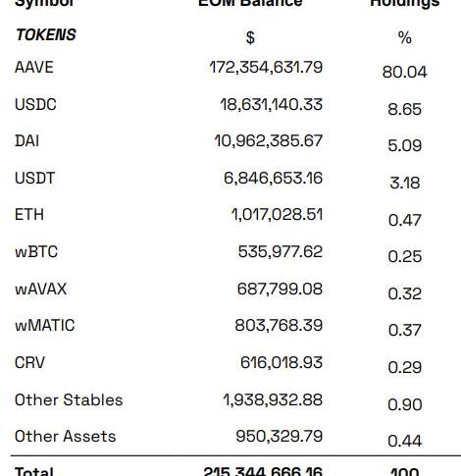461x476 pixels.
Task: Click USDC balance 18,631,140.33
Action: [x=272, y=105]
